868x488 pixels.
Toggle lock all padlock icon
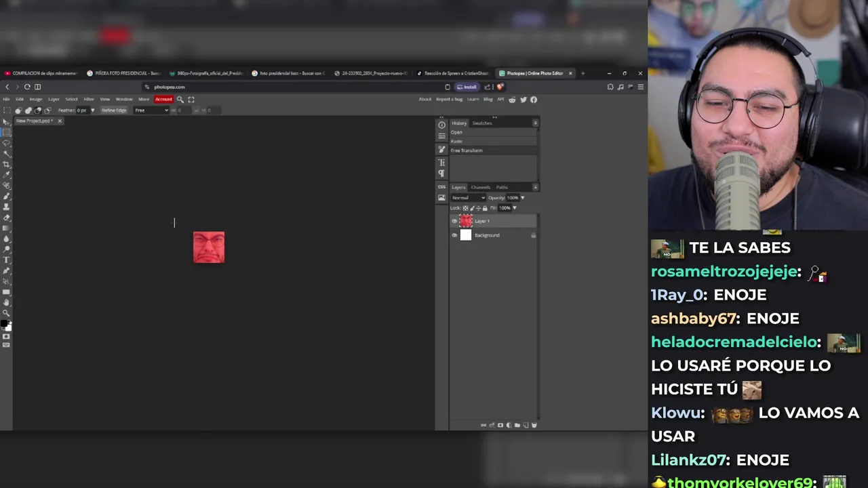point(485,208)
